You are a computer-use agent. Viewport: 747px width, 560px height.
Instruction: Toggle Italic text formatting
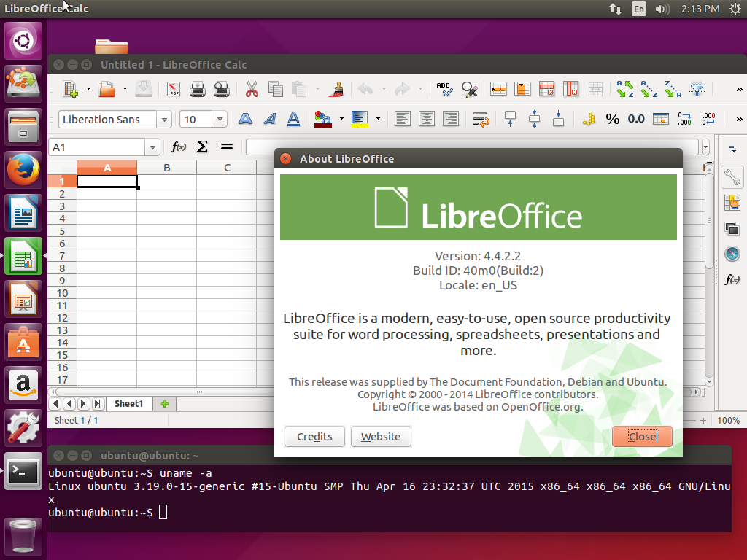pyautogui.click(x=270, y=119)
